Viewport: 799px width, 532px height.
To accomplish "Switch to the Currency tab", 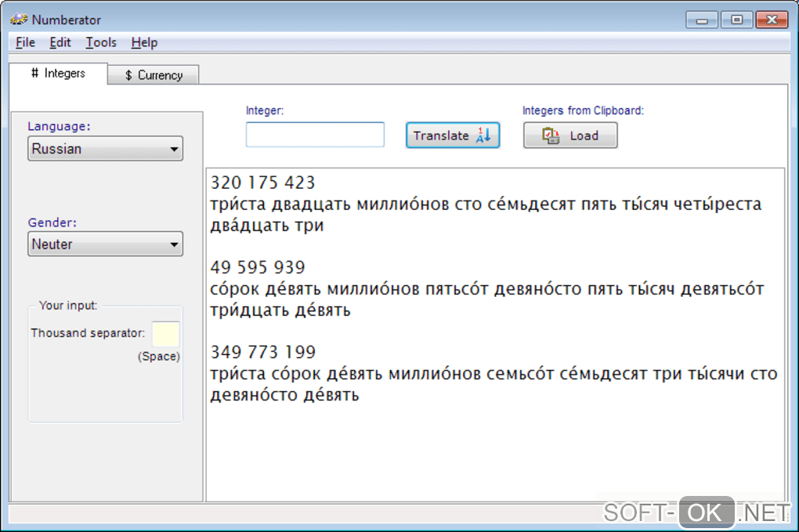I will 154,75.
